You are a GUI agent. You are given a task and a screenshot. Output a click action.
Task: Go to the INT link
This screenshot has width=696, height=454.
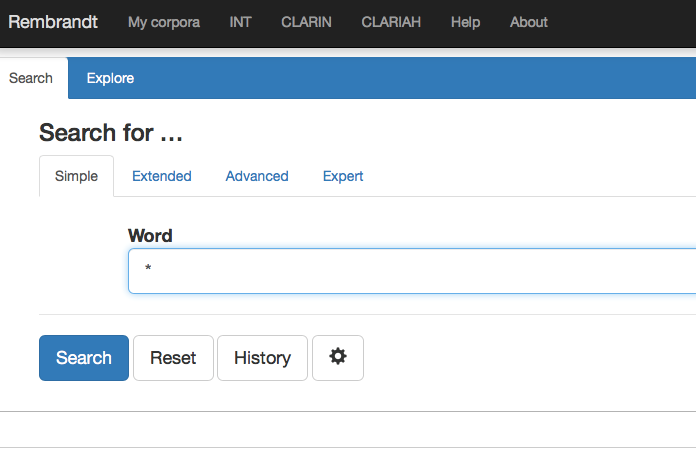pos(240,22)
